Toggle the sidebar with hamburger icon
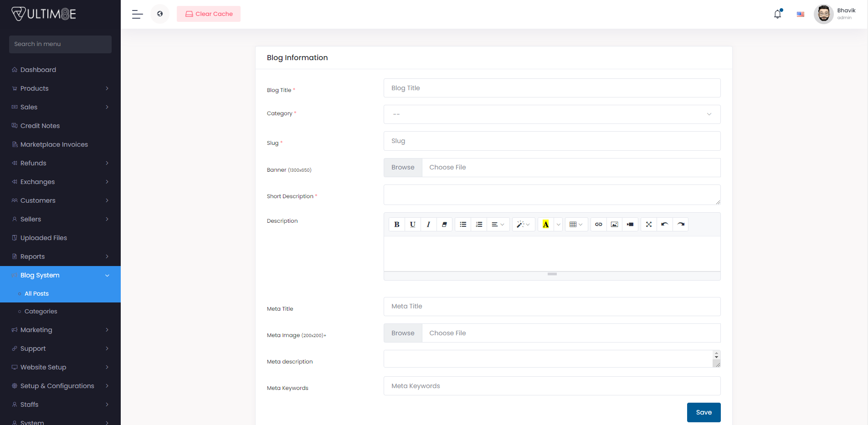 (137, 14)
